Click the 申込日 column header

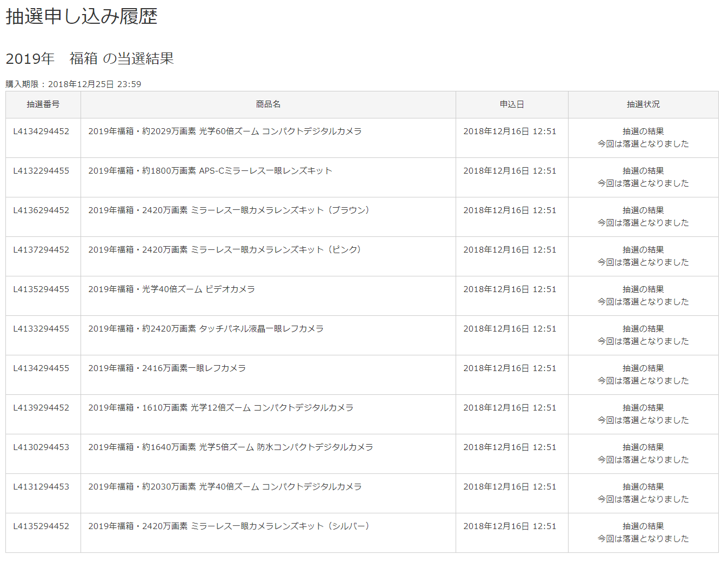(512, 104)
